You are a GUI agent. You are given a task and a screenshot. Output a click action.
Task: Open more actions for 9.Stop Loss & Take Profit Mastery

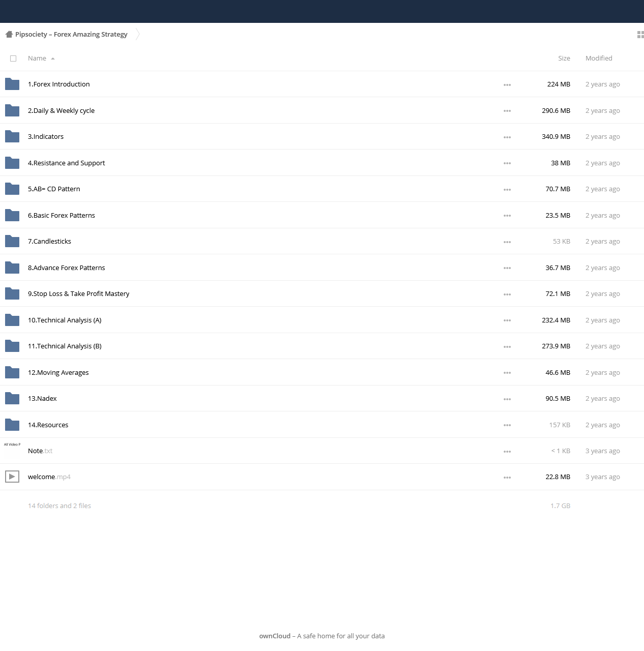click(x=507, y=294)
